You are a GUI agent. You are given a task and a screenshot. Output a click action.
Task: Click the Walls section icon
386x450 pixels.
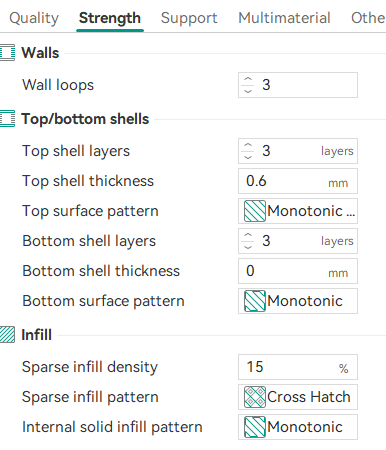point(7,53)
